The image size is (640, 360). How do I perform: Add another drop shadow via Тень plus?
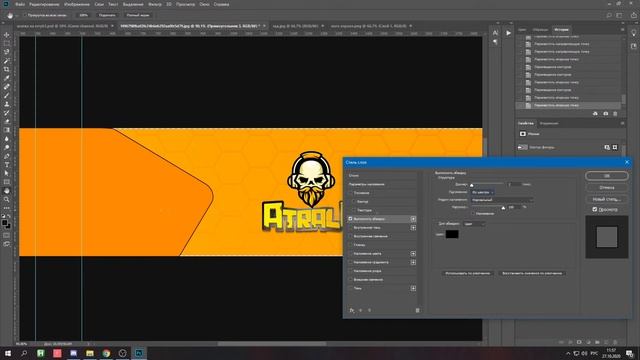(413, 288)
